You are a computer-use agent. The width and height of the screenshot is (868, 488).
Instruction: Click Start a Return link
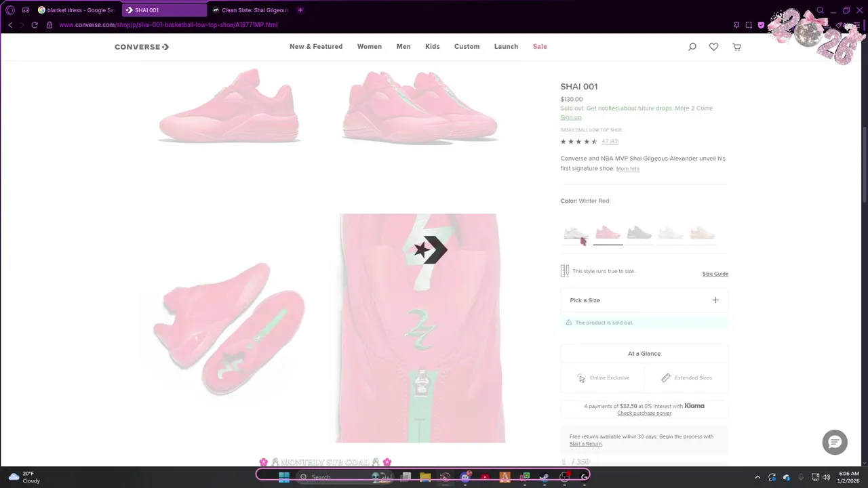tap(585, 444)
